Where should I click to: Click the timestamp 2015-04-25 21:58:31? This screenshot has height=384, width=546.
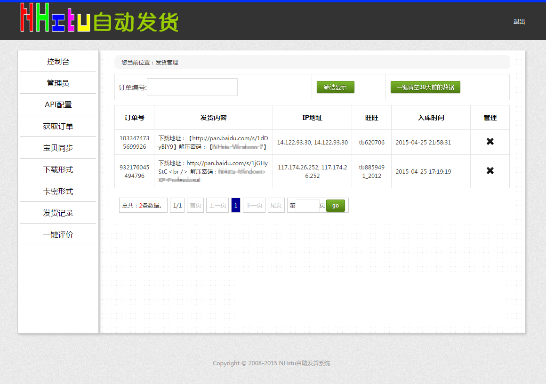coord(423,142)
